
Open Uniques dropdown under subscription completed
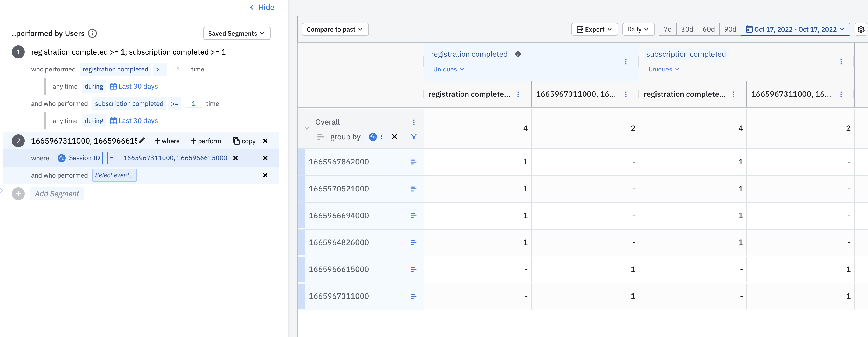point(664,69)
